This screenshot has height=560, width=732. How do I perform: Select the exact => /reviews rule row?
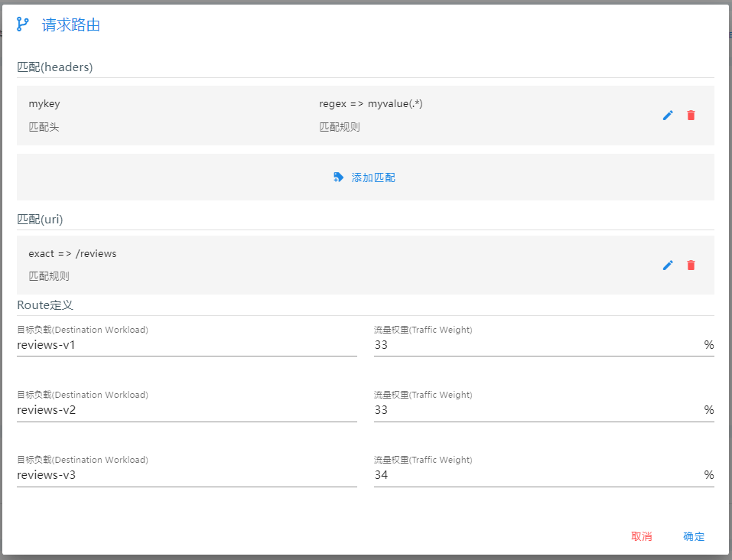pyautogui.click(x=366, y=265)
